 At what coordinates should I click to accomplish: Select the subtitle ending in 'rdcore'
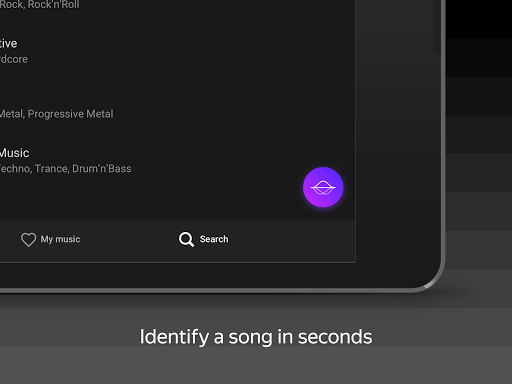[14, 59]
